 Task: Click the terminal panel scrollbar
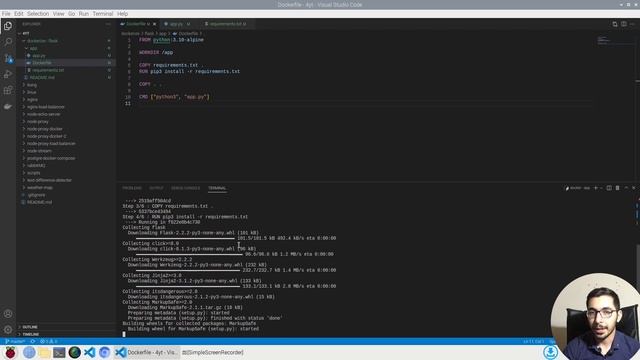[638, 290]
